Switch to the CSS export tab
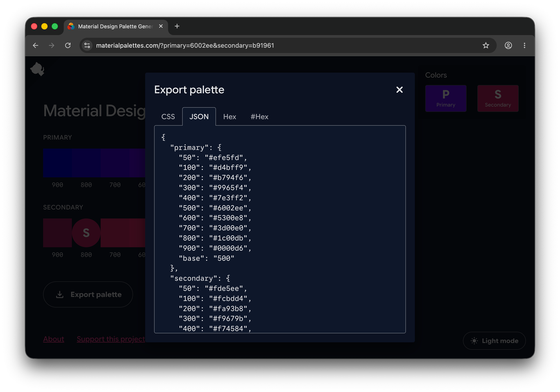This screenshot has width=560, height=392. coord(168,116)
